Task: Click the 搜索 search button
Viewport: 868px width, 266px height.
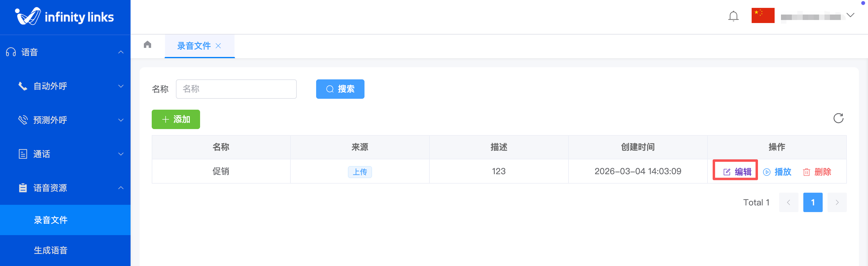Action: (x=340, y=89)
